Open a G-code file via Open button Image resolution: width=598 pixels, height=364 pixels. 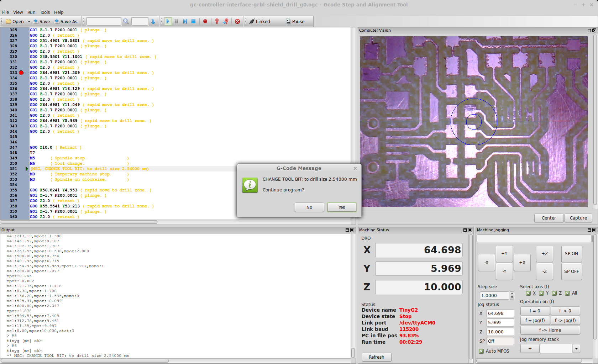pos(15,22)
